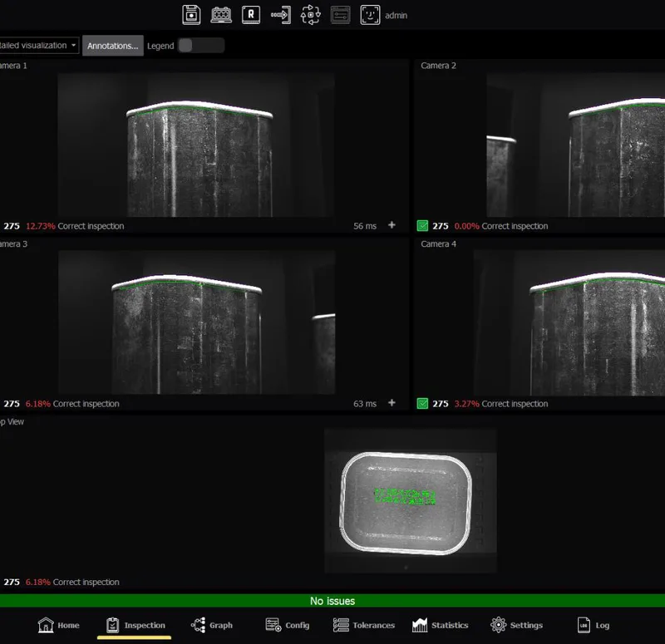Click the 56 ms timing text
The image size is (665, 644).
tap(365, 226)
